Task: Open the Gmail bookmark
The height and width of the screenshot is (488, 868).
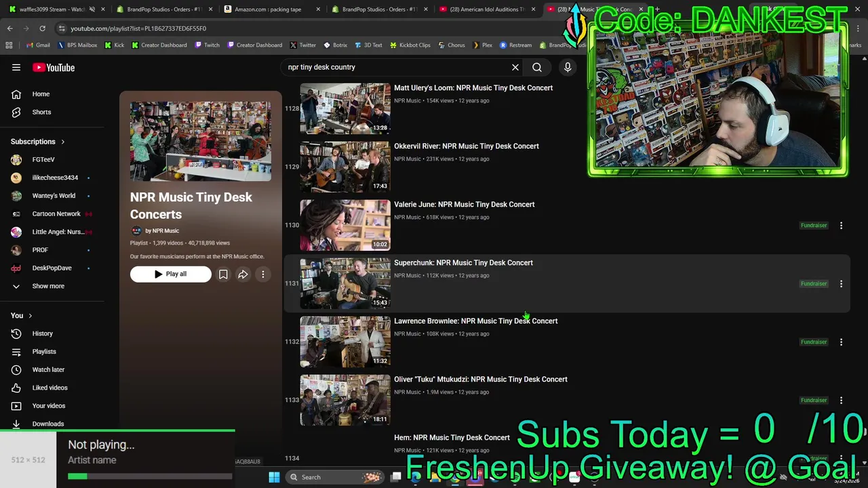Action: click(37, 45)
